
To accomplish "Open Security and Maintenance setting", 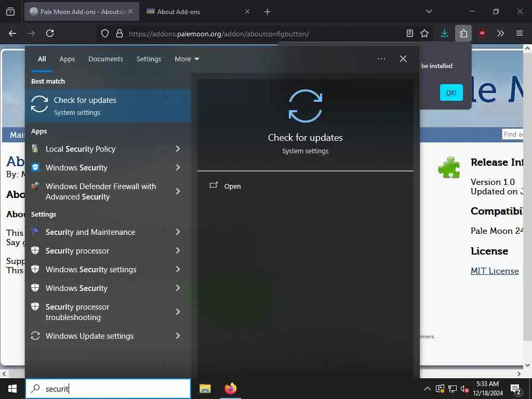I will point(90,232).
